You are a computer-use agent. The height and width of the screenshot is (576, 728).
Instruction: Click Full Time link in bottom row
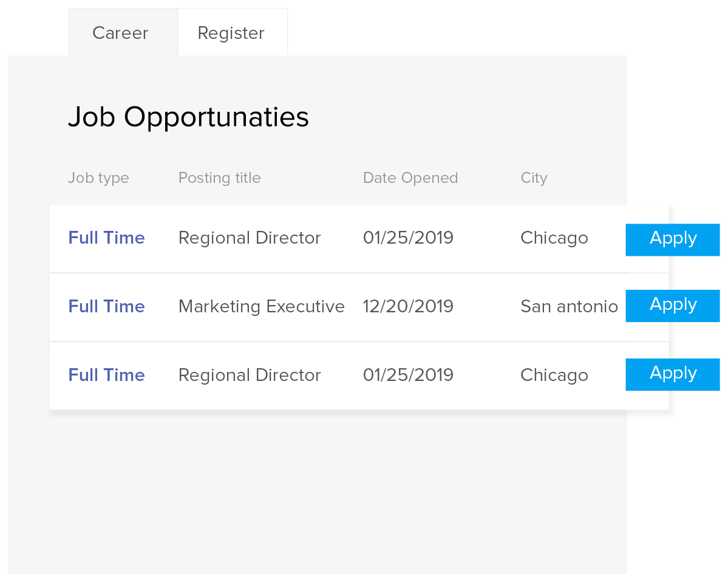pos(106,375)
